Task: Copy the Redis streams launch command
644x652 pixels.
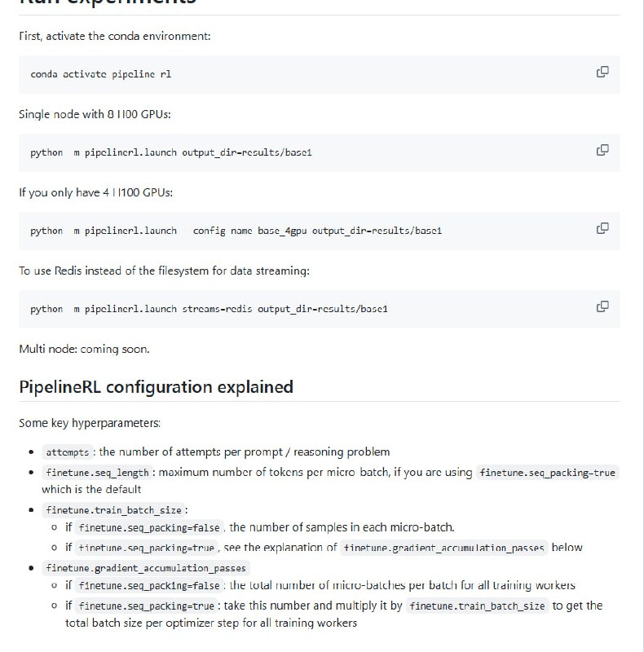Action: coord(602,306)
